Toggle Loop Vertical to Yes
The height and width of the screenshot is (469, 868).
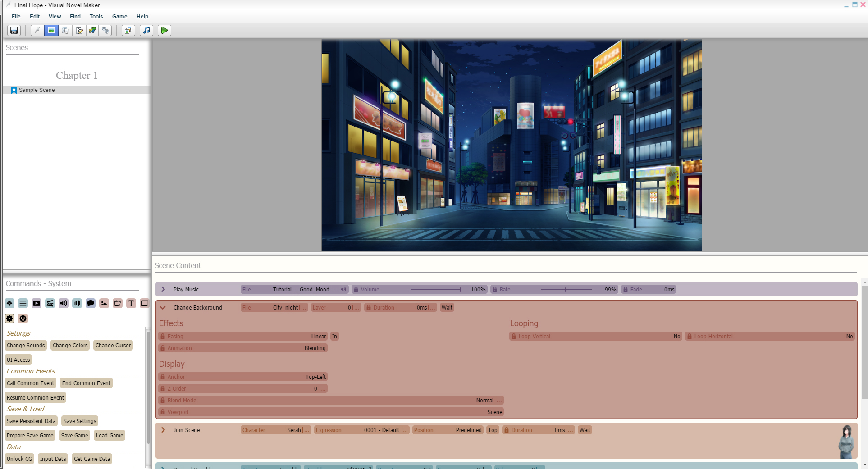pyautogui.click(x=676, y=336)
